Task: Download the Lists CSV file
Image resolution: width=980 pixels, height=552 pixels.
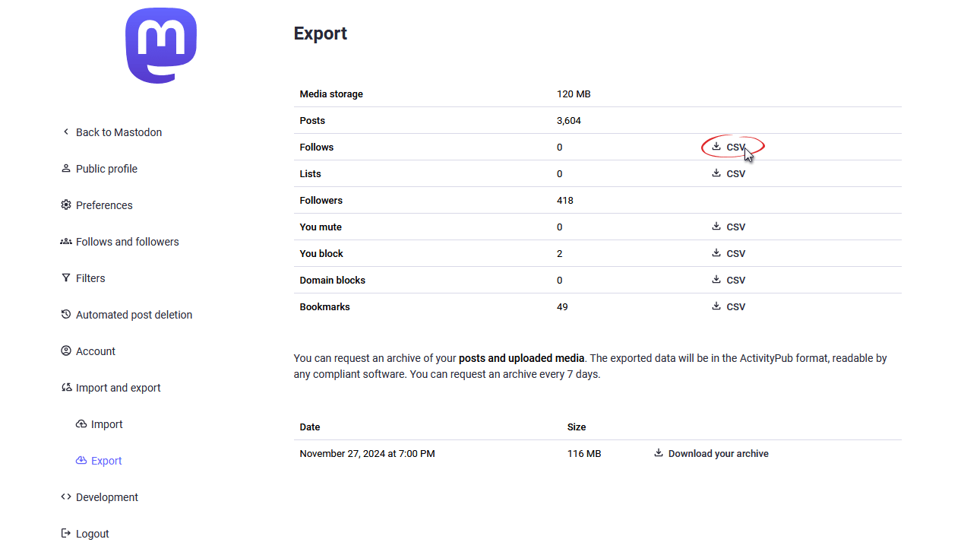Action: click(729, 174)
